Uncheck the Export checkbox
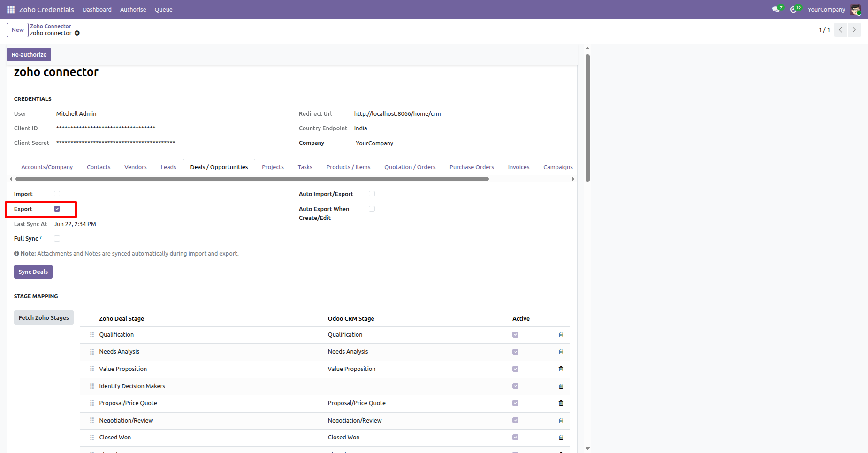Viewport: 868px width, 453px height. pos(57,209)
